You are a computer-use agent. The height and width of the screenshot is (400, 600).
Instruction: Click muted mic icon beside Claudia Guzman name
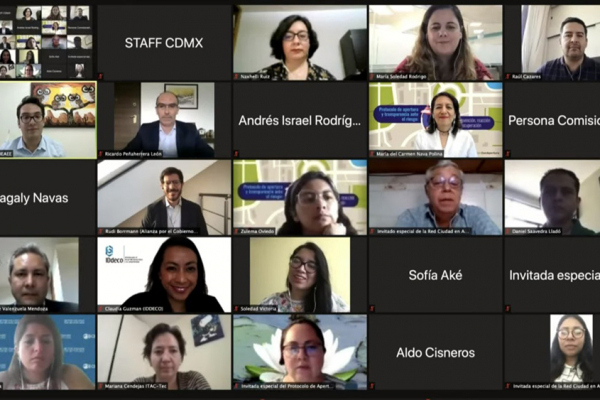pos(101,309)
